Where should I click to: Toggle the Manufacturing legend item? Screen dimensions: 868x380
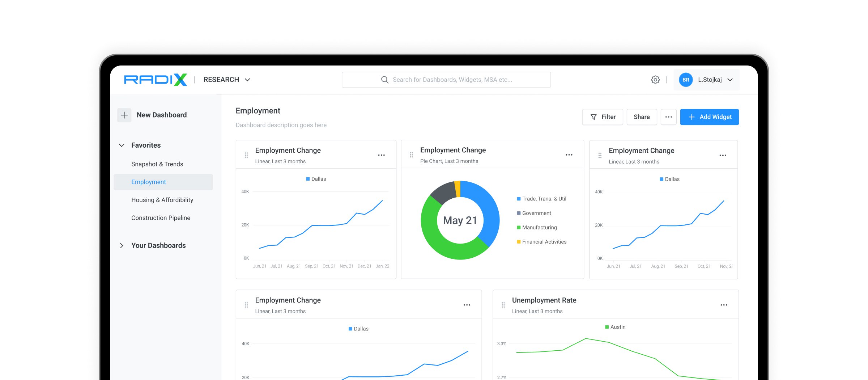pyautogui.click(x=537, y=227)
